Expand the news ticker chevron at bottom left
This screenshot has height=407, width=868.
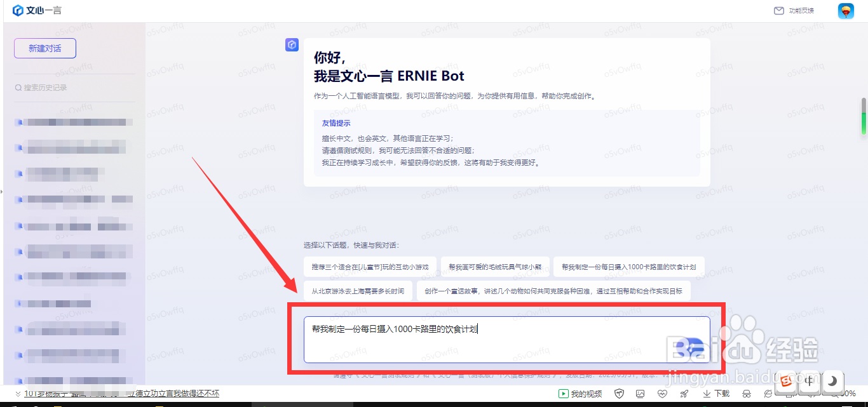pyautogui.click(x=18, y=394)
